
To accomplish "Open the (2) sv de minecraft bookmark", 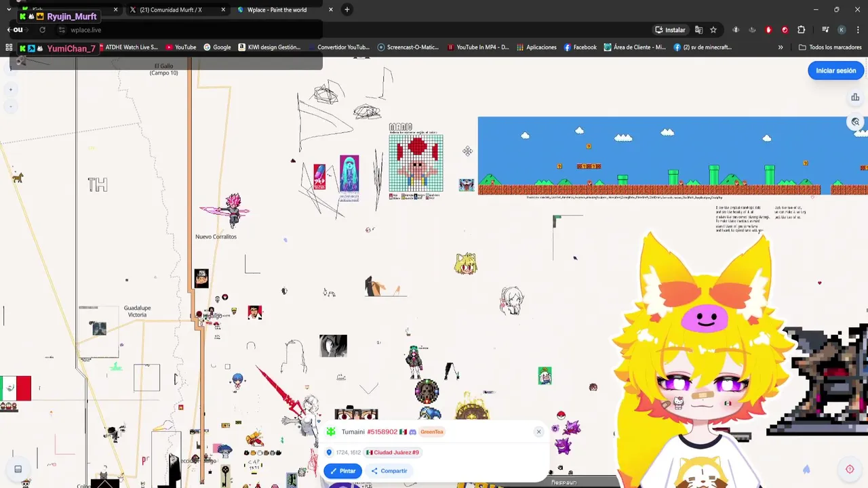I will [x=703, y=47].
